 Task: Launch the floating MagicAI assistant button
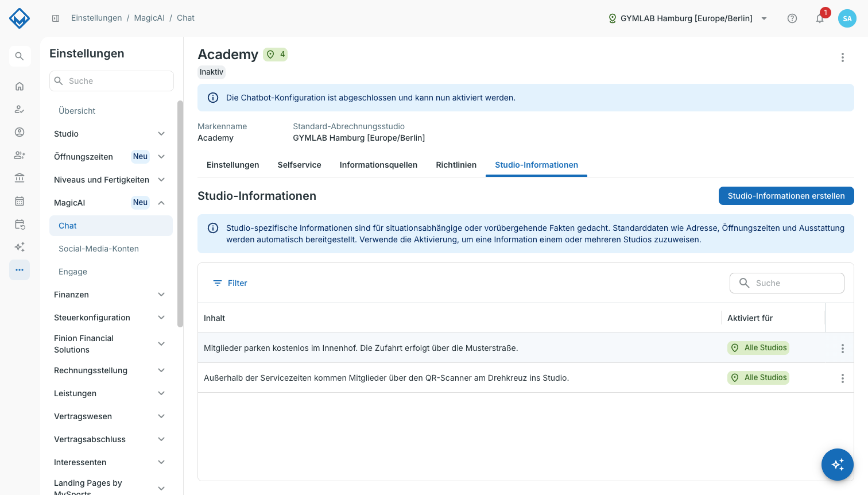pyautogui.click(x=838, y=465)
